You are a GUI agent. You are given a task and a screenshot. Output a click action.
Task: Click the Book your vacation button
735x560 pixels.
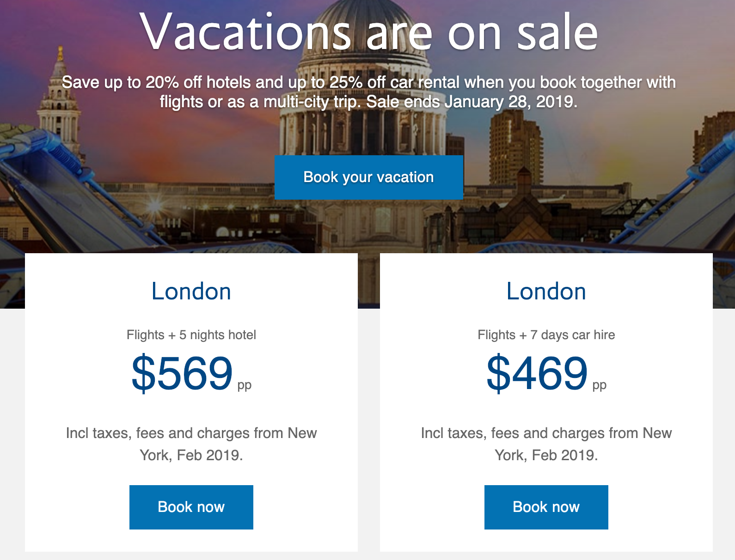(x=368, y=177)
